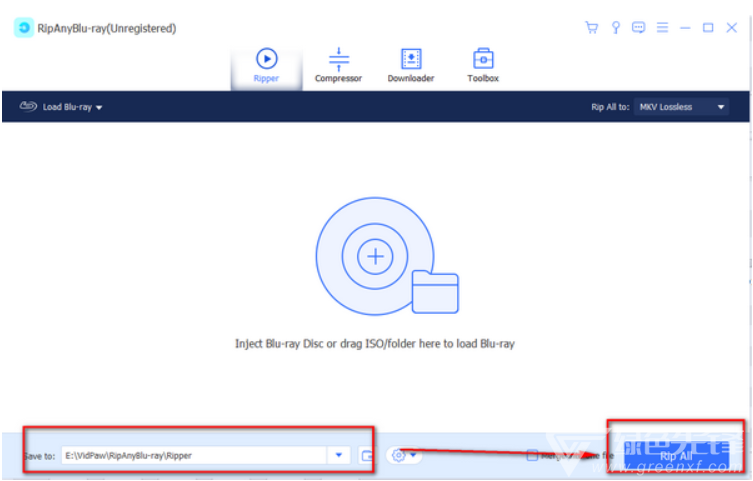Click the 'Inject Blu-ray Disc or drag ISO/folder' text

pos(375,344)
